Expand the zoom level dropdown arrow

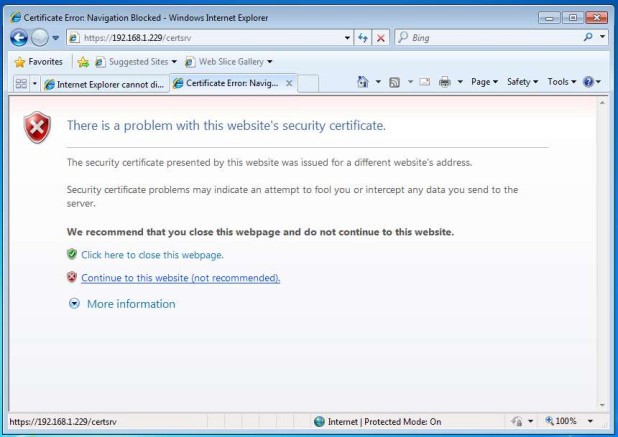point(590,421)
